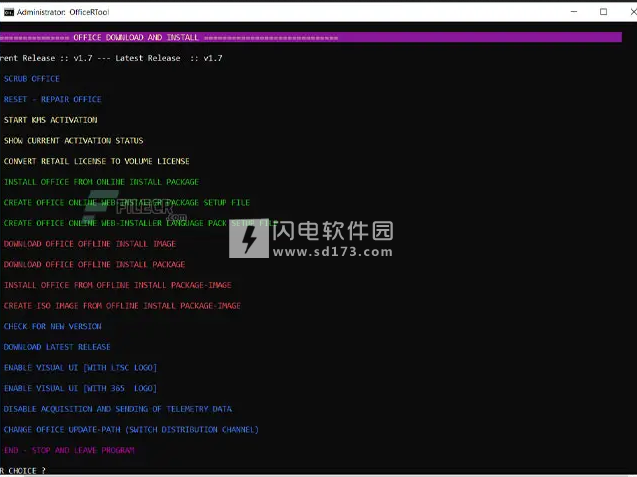Click END - STOP AND LEAVE PROGRAM

coord(69,450)
